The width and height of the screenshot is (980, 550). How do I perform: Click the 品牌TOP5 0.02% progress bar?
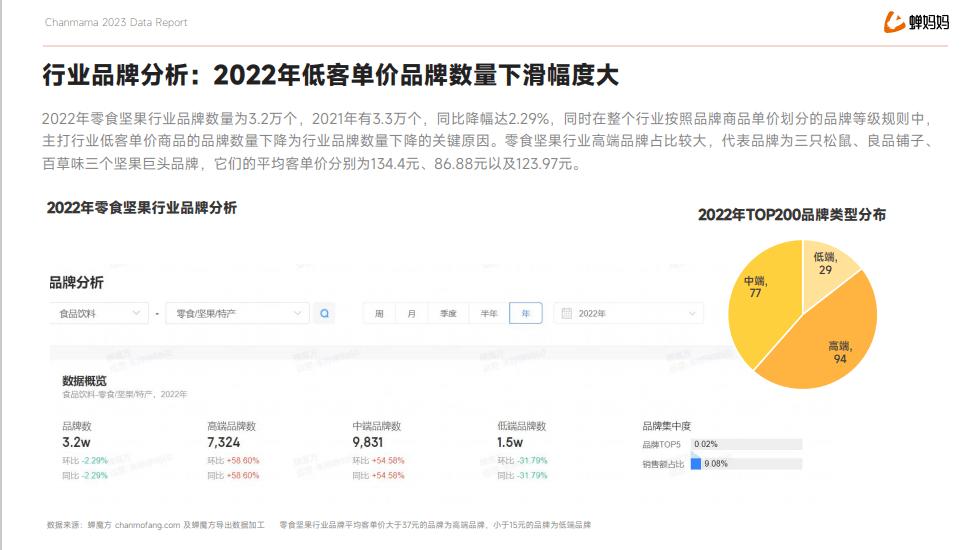[746, 444]
